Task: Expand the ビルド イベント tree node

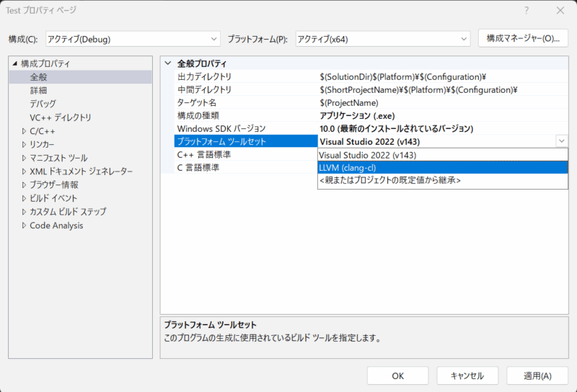Action: pos(24,198)
